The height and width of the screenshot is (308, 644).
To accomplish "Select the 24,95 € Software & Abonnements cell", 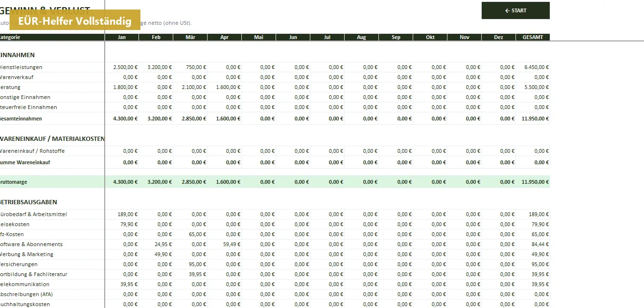I will coord(156,244).
